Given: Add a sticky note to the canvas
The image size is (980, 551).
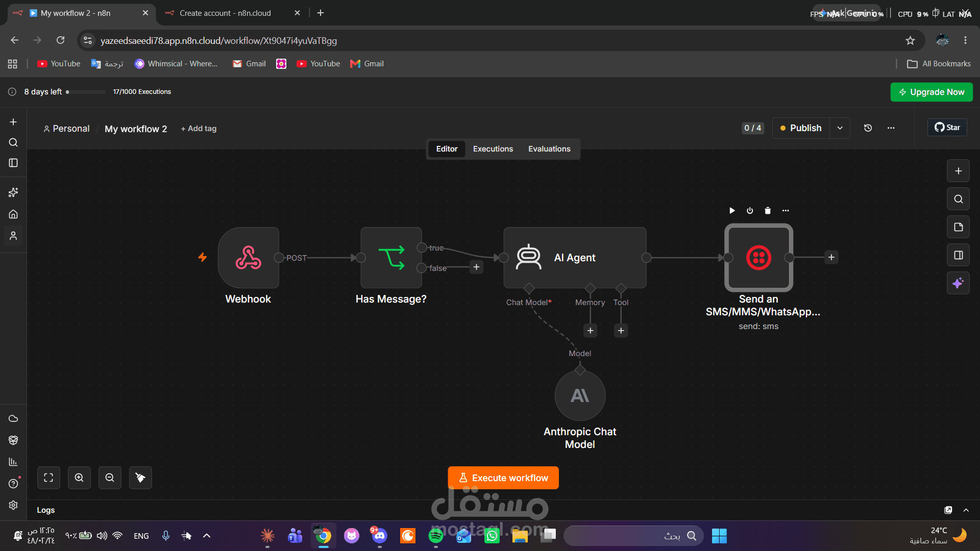Looking at the screenshot, I should tap(958, 227).
